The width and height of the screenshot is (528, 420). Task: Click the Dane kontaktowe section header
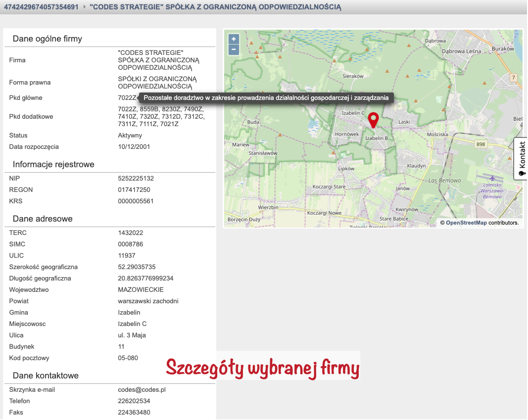[46, 375]
